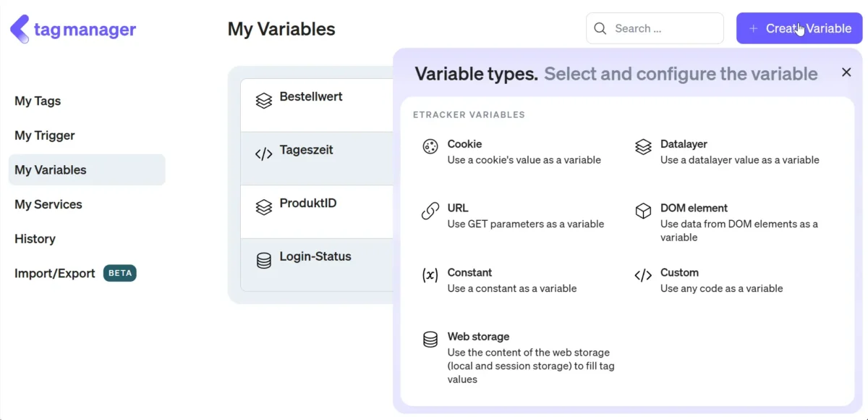This screenshot has width=868, height=420.
Task: Open the Import/Export page
Action: point(54,273)
